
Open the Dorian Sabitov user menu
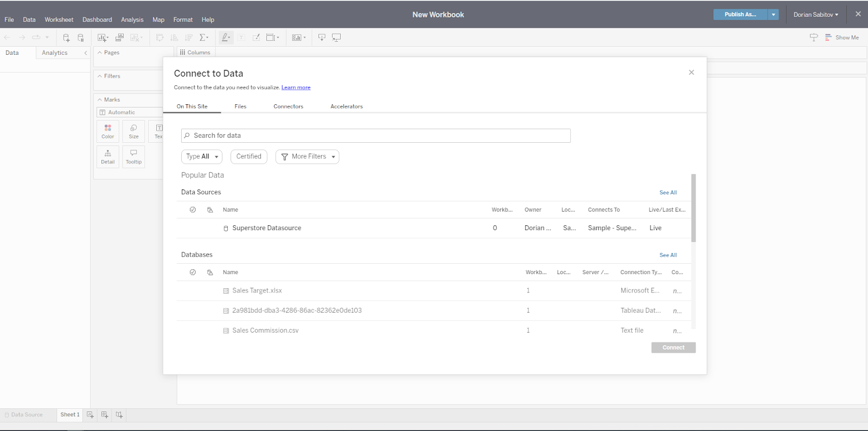816,15
